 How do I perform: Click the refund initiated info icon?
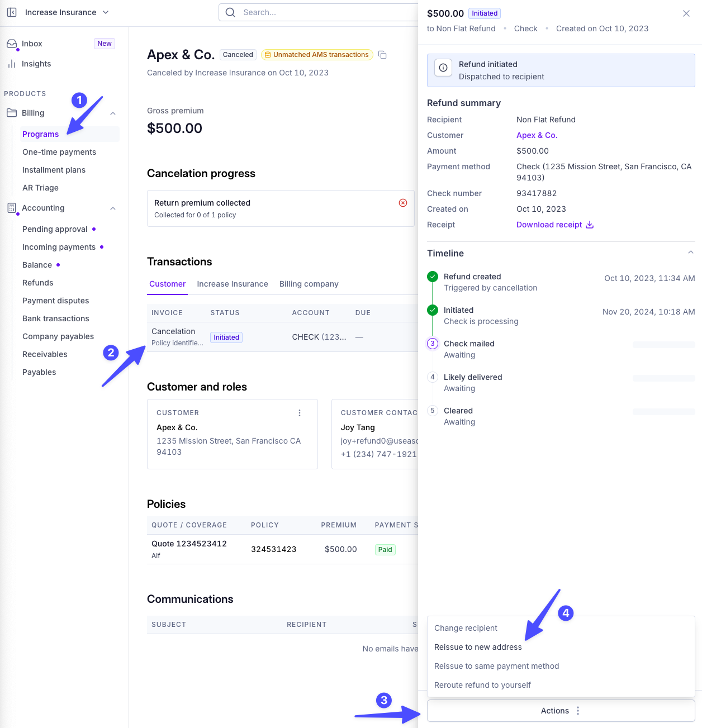point(443,68)
